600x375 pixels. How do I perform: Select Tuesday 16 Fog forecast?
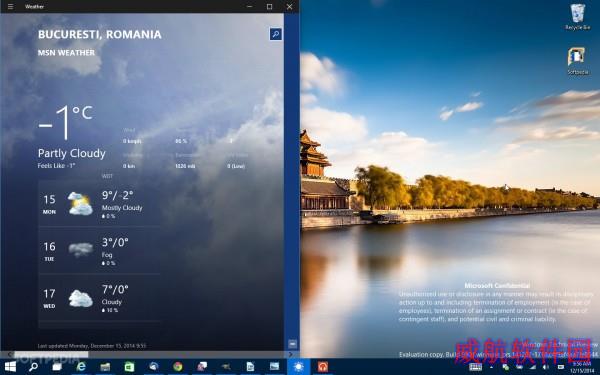tap(99, 251)
